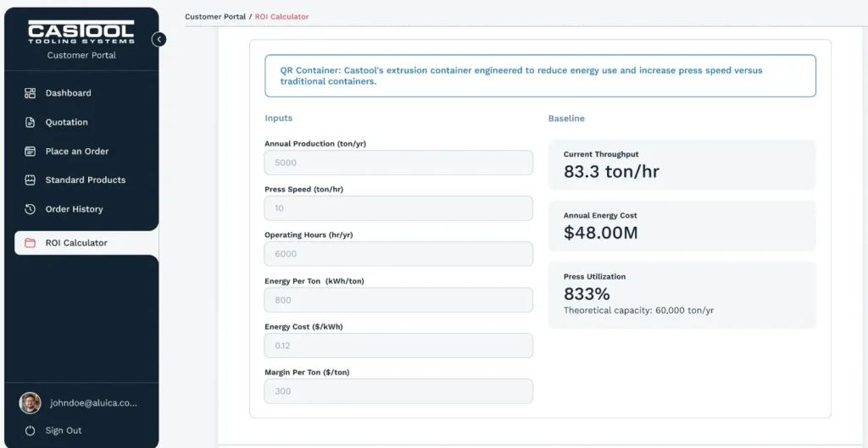Viewport: 868px width, 448px height.
Task: Click the Baseline section heading
Action: coord(566,119)
